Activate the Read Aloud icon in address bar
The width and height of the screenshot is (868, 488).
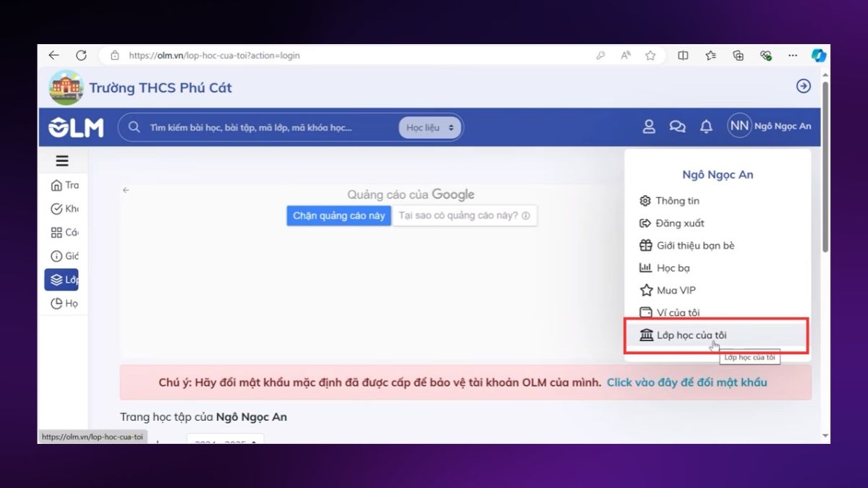click(626, 55)
